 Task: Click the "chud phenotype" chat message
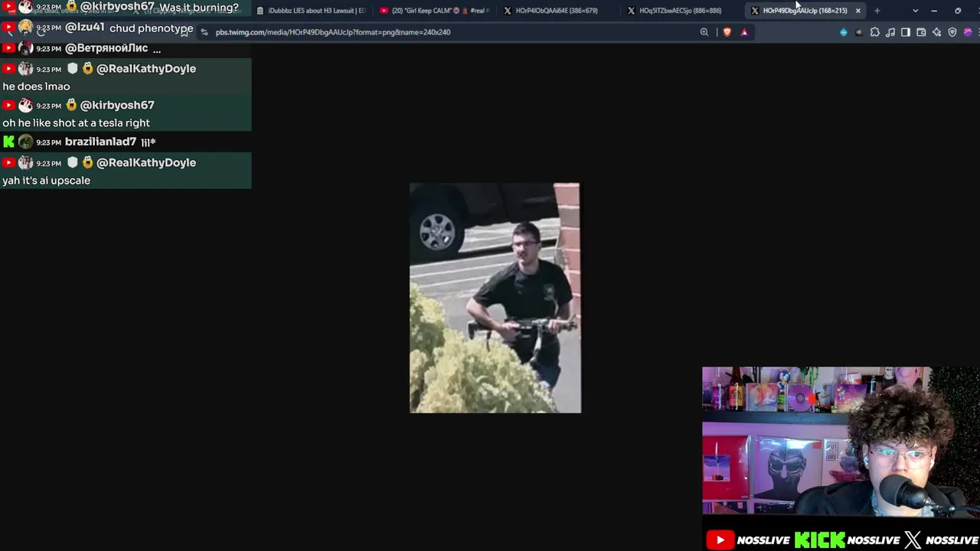click(x=151, y=28)
